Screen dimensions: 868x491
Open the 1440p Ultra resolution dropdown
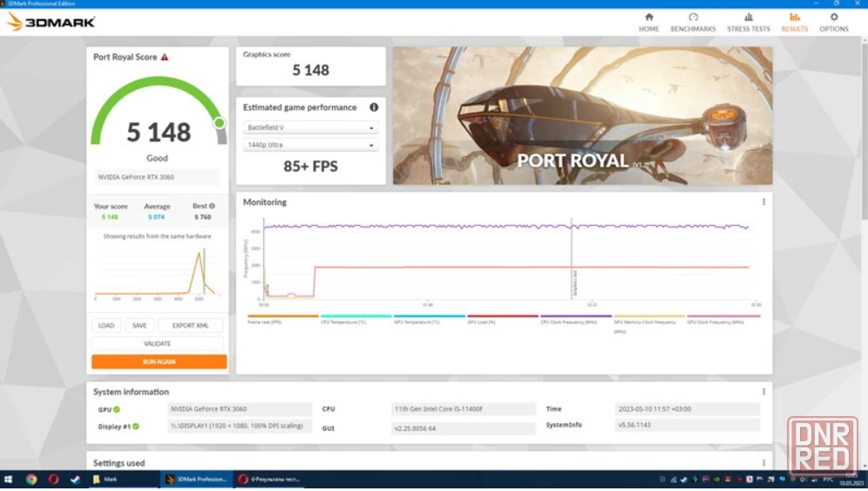310,145
